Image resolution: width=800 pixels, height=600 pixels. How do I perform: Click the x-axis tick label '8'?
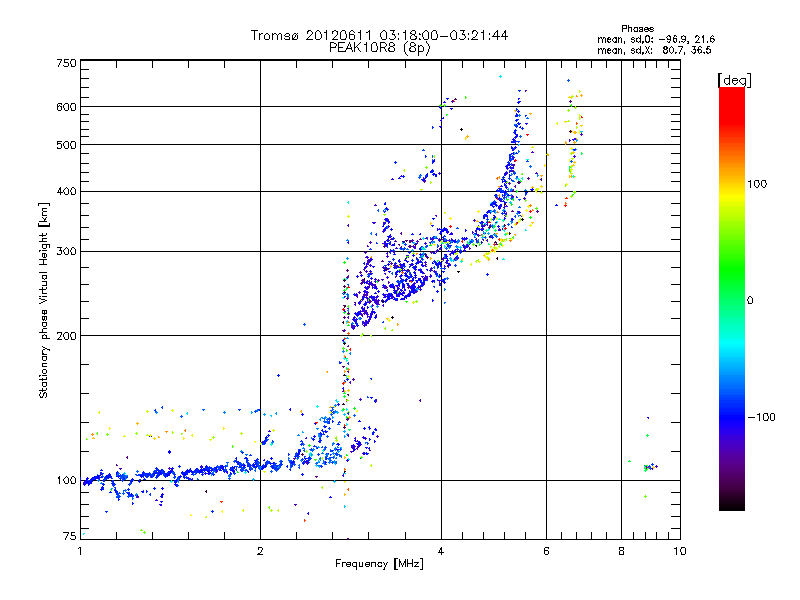[x=621, y=551]
